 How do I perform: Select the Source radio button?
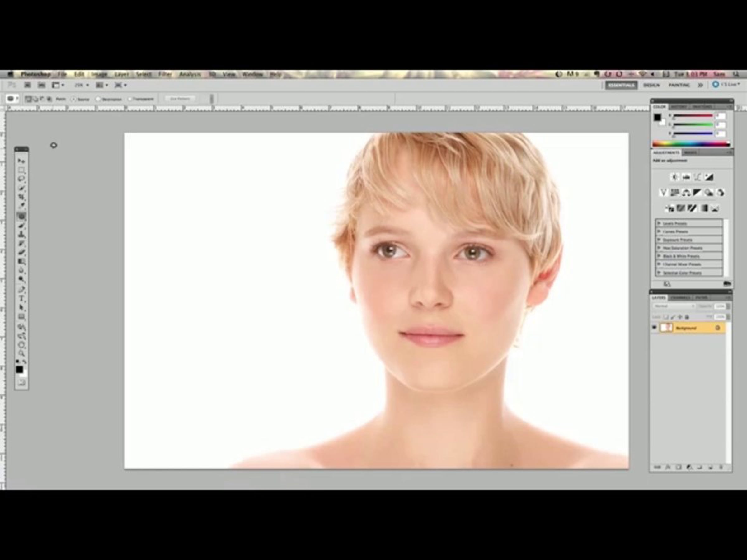(x=74, y=99)
